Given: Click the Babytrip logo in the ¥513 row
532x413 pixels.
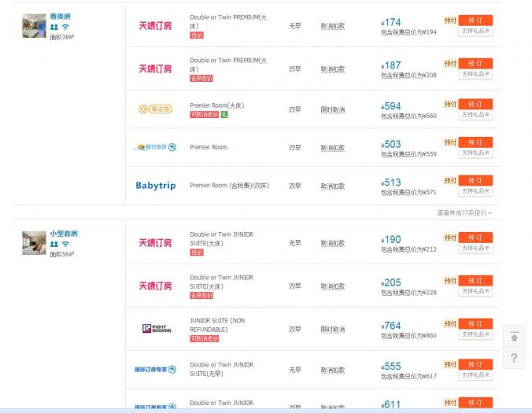Looking at the screenshot, I should (156, 186).
